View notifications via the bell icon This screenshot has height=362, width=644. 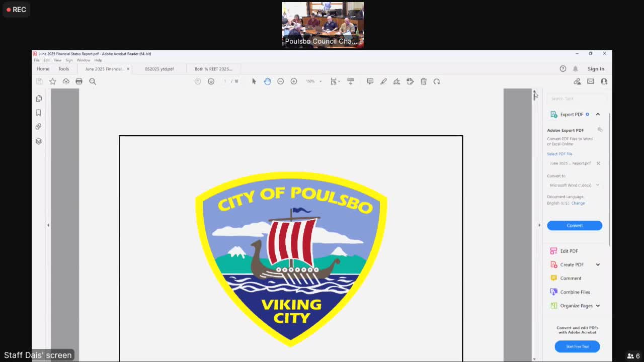[x=576, y=69]
